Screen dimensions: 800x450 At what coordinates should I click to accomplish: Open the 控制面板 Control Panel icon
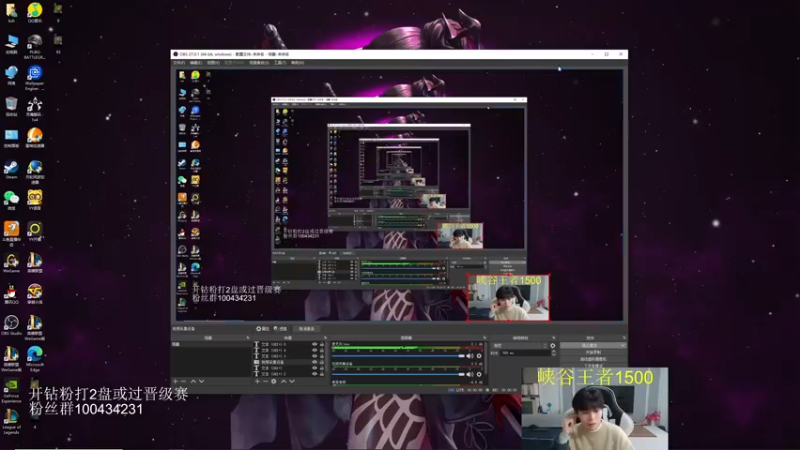click(11, 138)
